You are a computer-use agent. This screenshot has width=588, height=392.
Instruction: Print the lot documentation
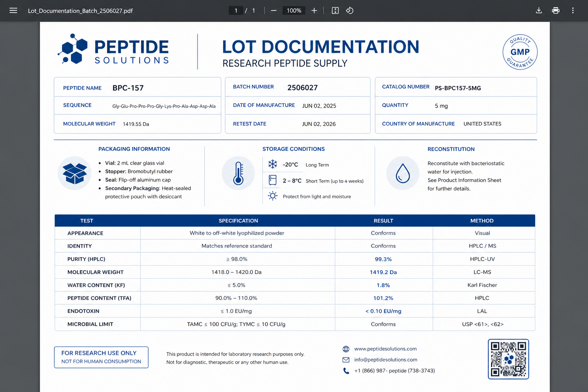pos(556,10)
